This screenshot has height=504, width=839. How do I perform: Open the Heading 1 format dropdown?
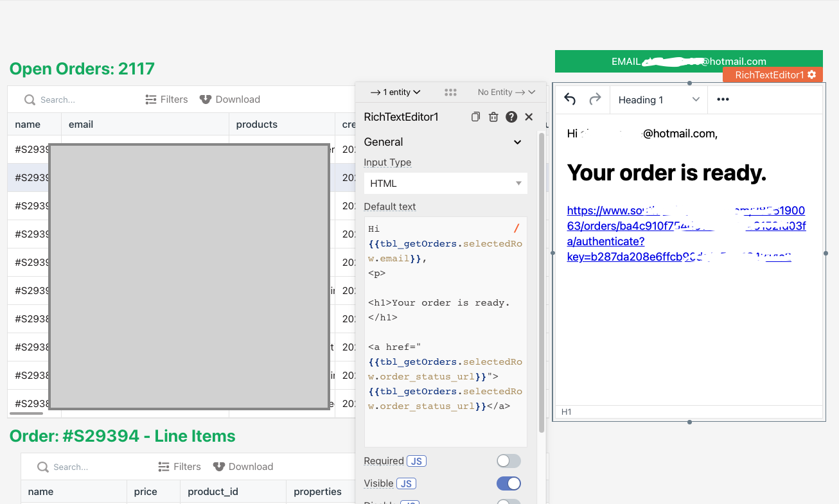click(x=658, y=100)
